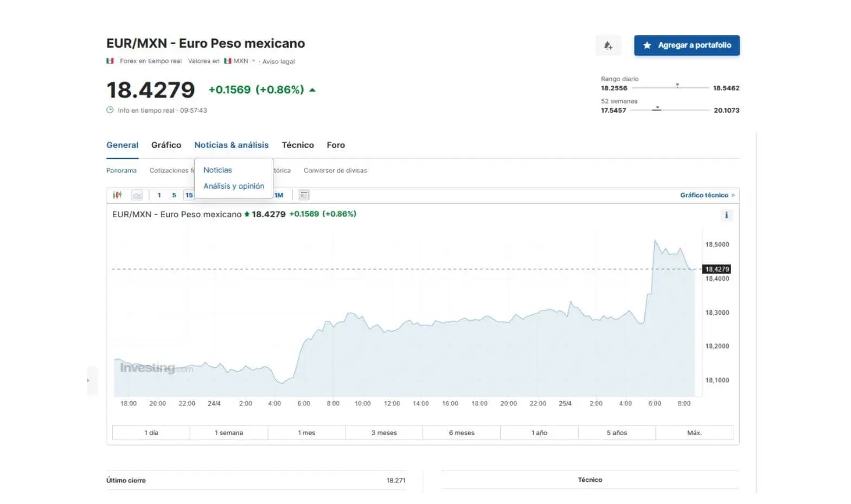Click the Rango diario range slider
Viewport: 851px width, 504px height.
click(x=670, y=87)
